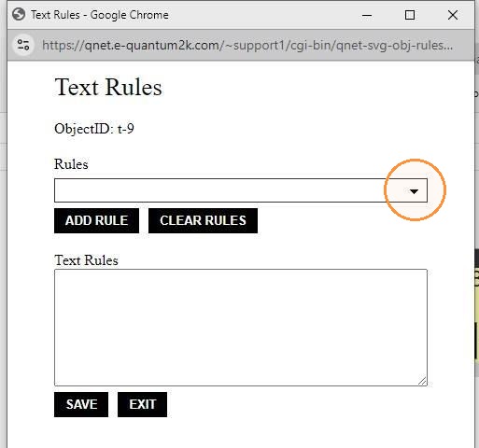Save the text rules with SAVE
479x448 pixels.
coord(81,404)
